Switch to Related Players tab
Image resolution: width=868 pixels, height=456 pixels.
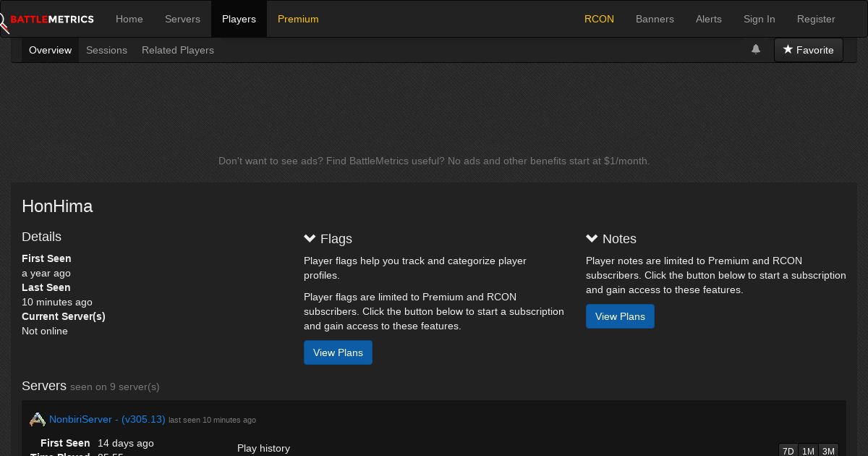178,50
